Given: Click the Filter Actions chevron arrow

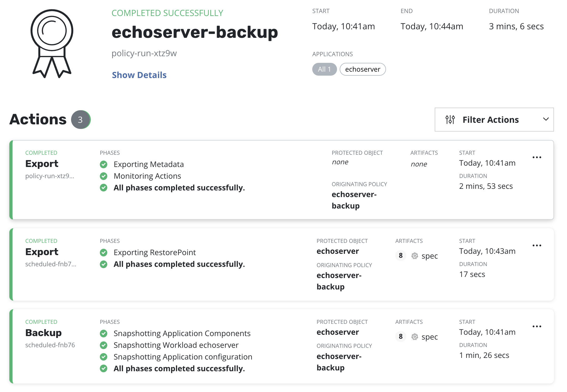Looking at the screenshot, I should pos(546,119).
